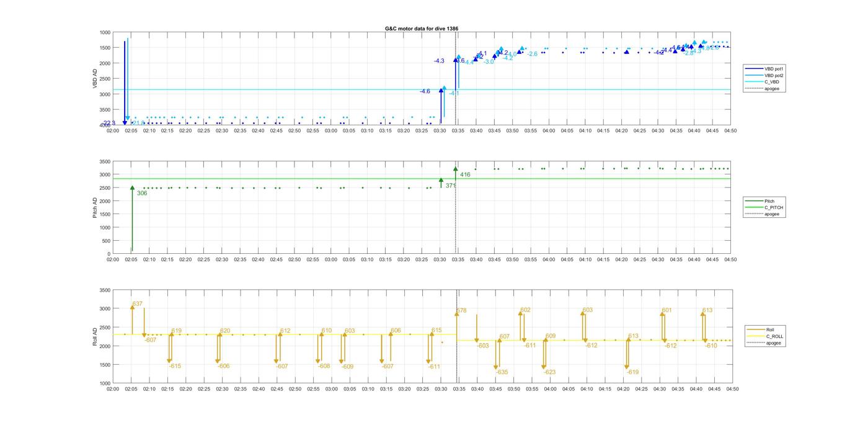Click the "03:00" tick on VBD plot time axis

[x=331, y=130]
